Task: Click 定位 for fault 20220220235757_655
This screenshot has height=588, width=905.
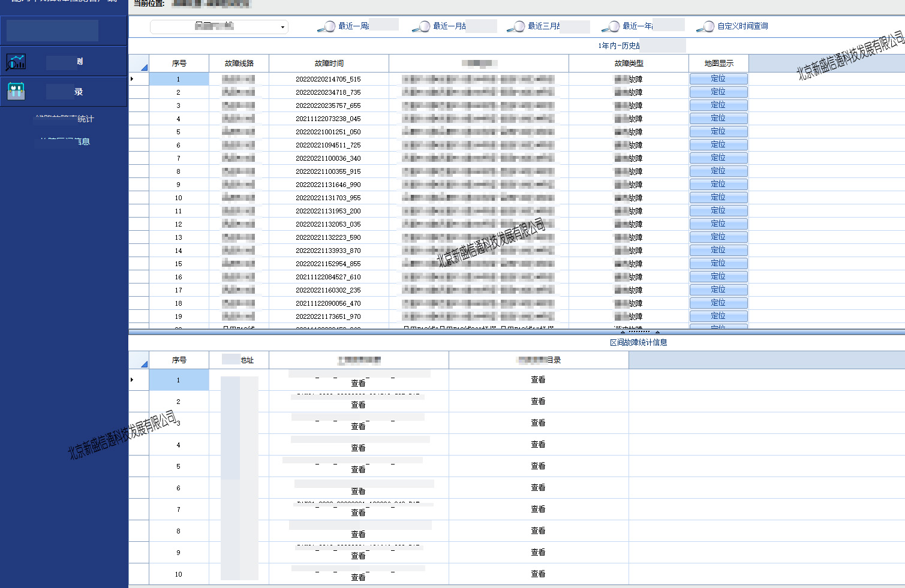Action: point(718,105)
